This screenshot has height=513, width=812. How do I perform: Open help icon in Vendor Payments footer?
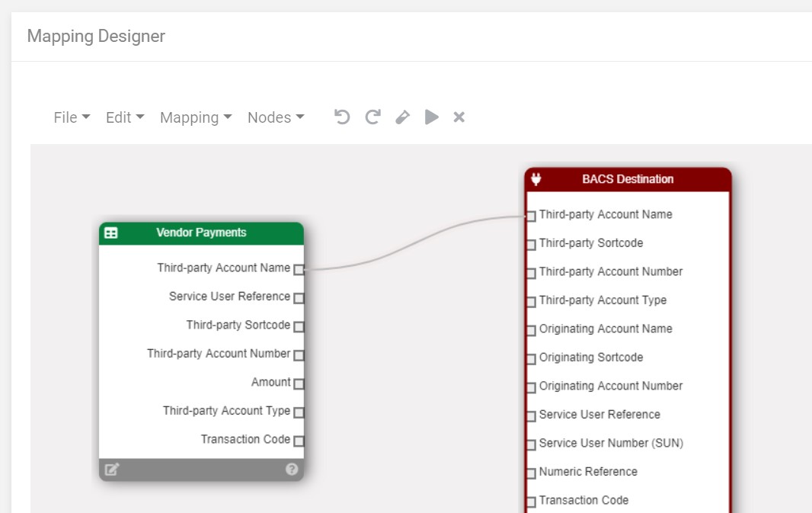click(292, 469)
